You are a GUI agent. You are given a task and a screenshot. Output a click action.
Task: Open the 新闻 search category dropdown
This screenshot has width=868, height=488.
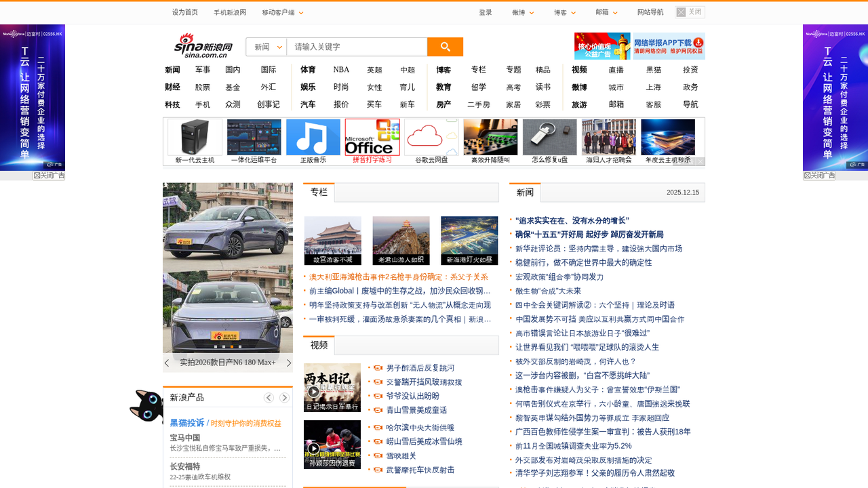pyautogui.click(x=267, y=47)
